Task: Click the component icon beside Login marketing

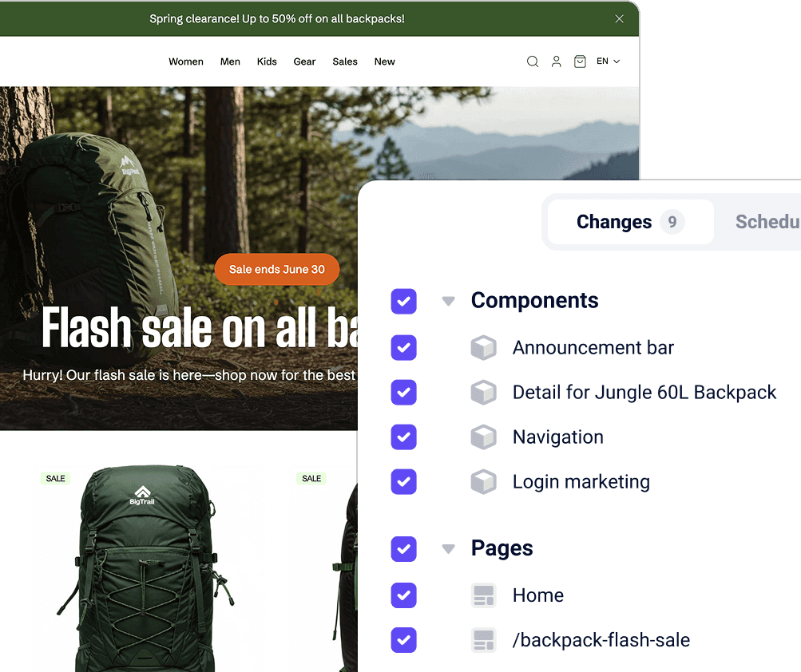Action: pyautogui.click(x=483, y=481)
